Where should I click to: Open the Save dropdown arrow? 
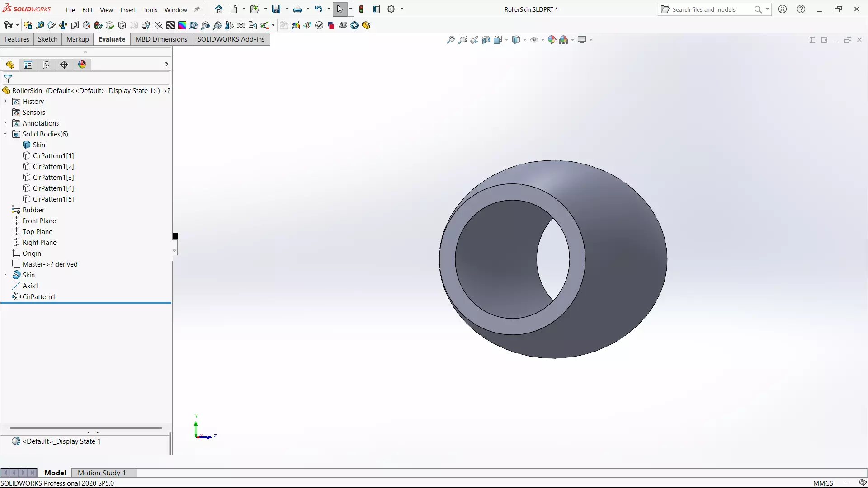(x=287, y=9)
